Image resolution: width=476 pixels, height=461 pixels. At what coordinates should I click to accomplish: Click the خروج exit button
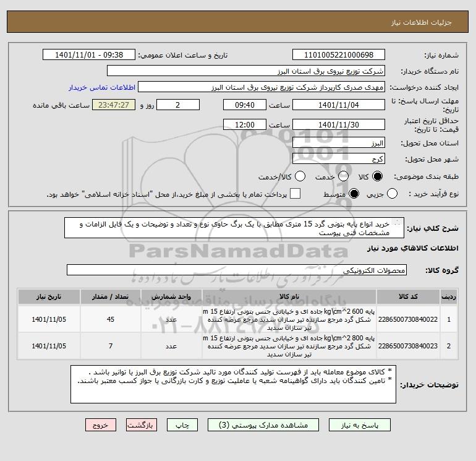point(101,425)
